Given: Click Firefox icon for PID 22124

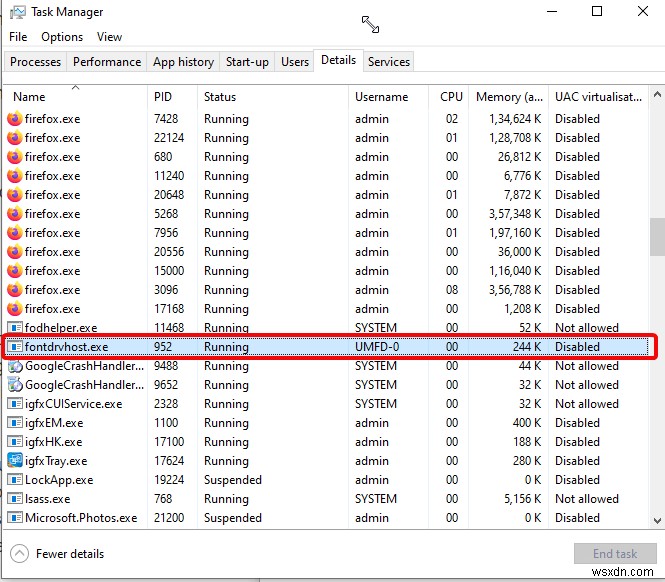Looking at the screenshot, I should click(15, 138).
